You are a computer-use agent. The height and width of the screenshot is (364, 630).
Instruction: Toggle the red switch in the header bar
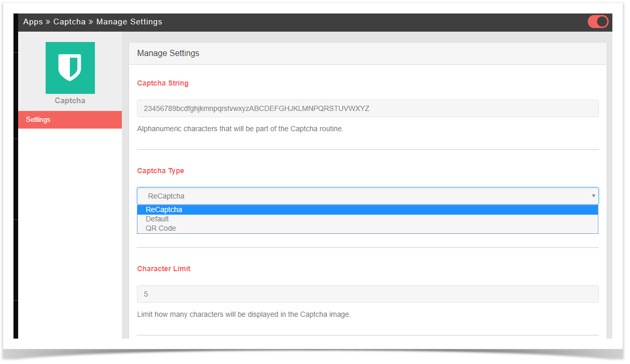[x=598, y=22]
